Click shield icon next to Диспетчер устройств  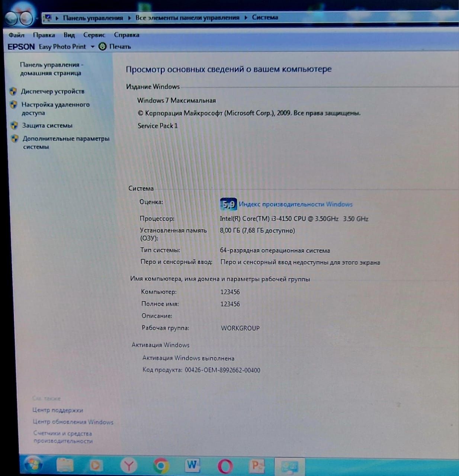(x=13, y=91)
